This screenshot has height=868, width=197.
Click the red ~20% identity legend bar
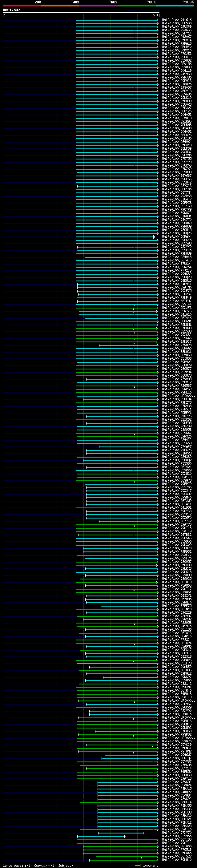(22, 6)
